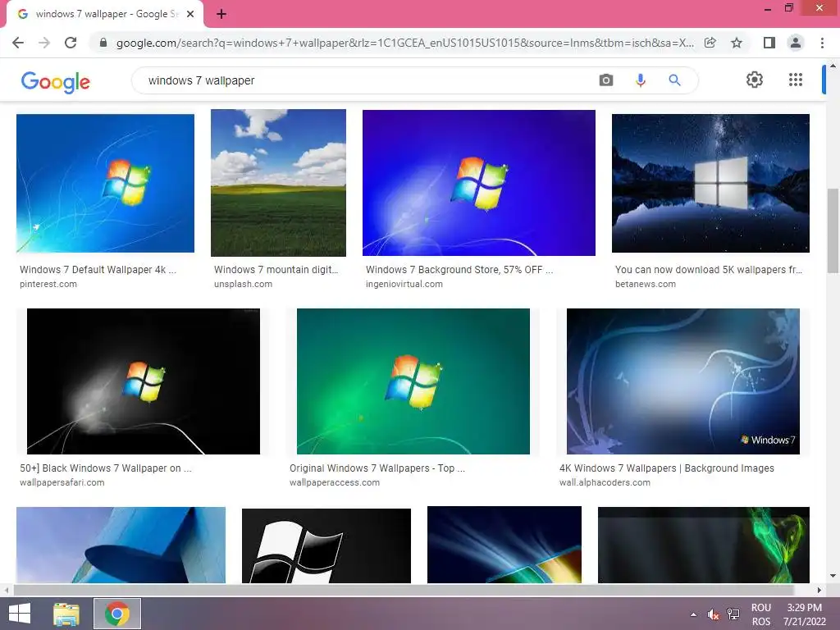Screen dimensions: 840x630
Task: Open the blue architecture wallpaper thumbnail
Action: pyautogui.click(x=121, y=545)
